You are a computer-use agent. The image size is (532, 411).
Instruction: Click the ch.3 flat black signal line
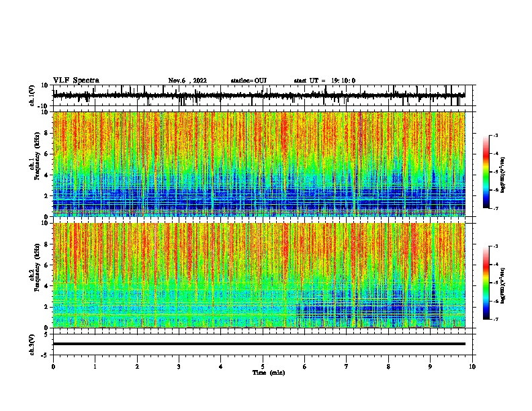pos(259,344)
